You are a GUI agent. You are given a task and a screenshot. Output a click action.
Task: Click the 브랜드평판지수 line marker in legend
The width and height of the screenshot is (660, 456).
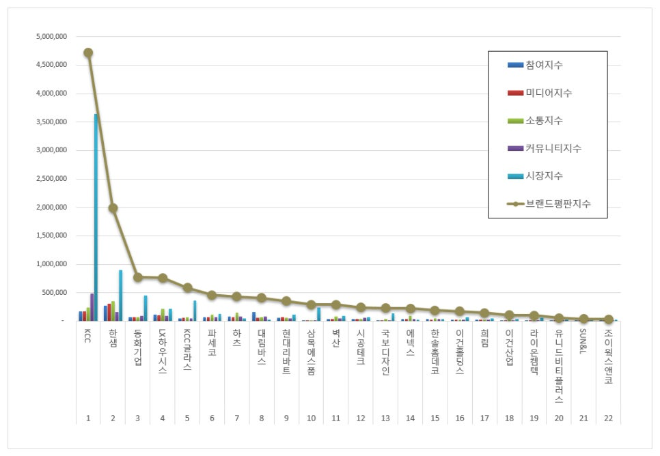[x=513, y=203]
